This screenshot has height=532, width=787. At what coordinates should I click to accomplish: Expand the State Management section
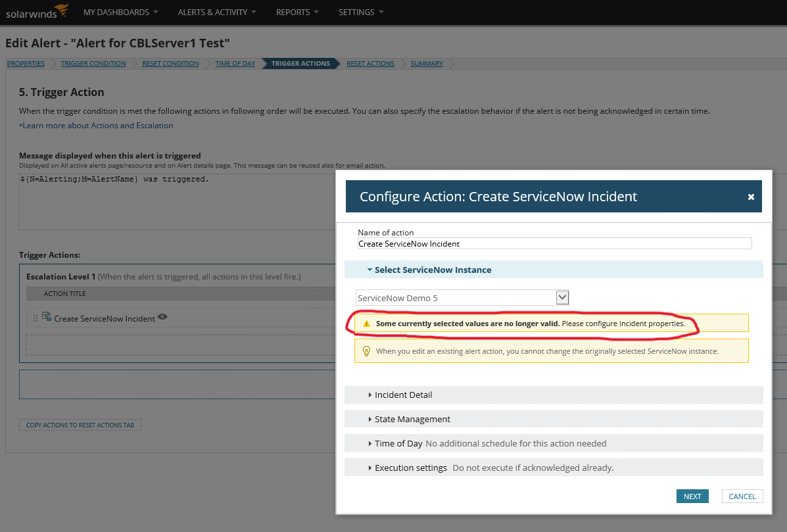click(x=554, y=419)
